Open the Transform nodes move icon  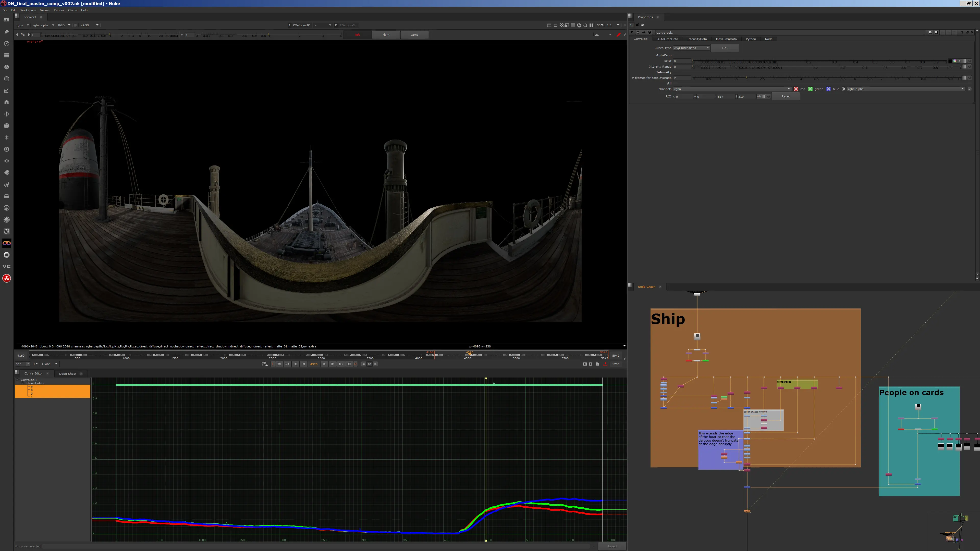click(6, 114)
